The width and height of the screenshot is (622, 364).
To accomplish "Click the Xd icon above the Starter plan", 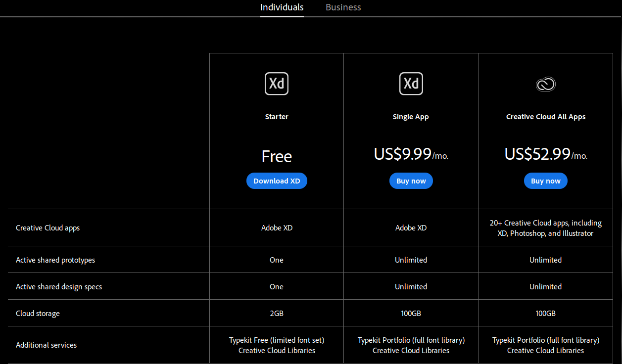I will tap(277, 84).
